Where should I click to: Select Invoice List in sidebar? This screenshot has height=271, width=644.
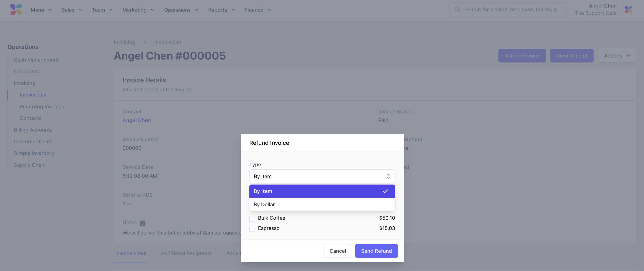[x=33, y=95]
